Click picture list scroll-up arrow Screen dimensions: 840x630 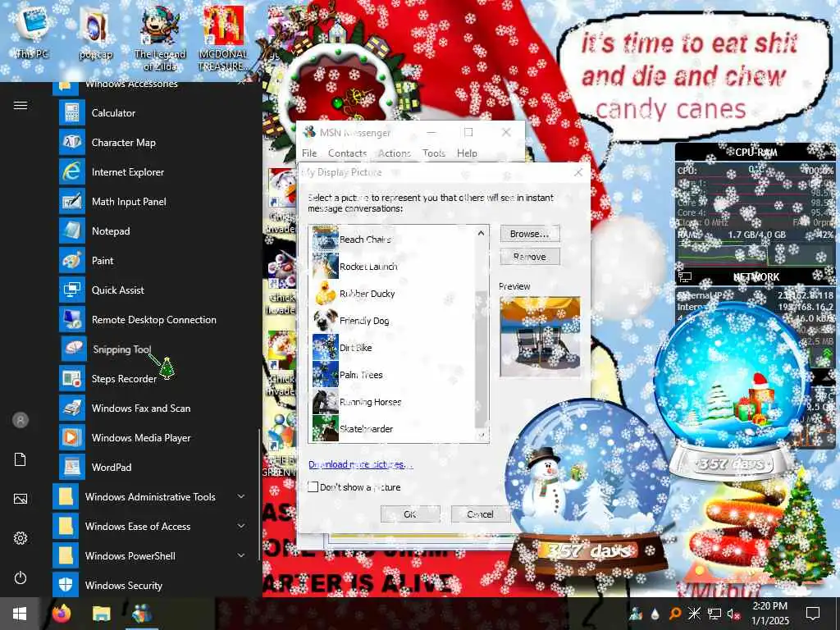[x=481, y=233]
